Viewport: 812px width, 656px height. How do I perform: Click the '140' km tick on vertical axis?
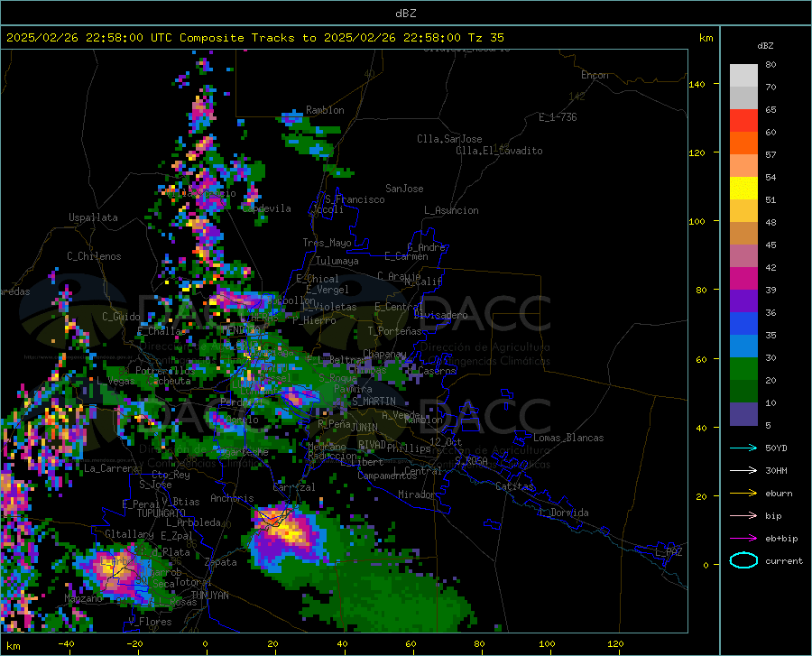click(x=697, y=85)
